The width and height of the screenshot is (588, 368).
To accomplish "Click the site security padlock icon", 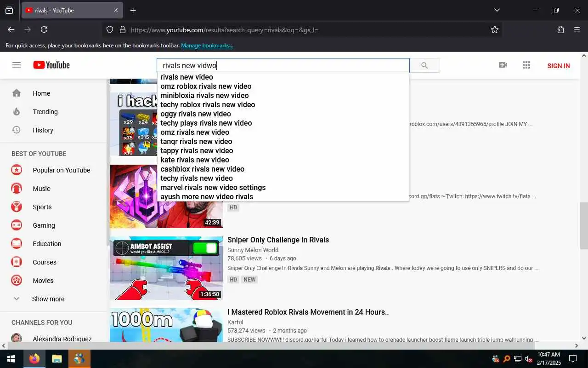I will tap(123, 29).
